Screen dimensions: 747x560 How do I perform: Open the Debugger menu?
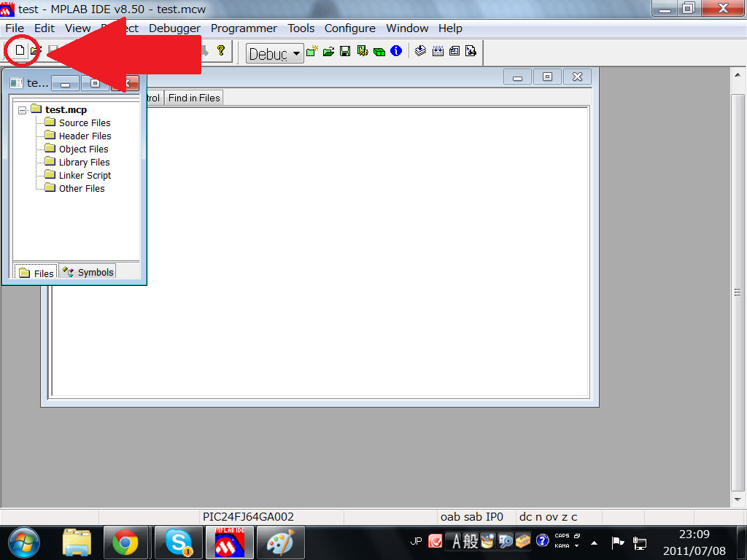174,28
